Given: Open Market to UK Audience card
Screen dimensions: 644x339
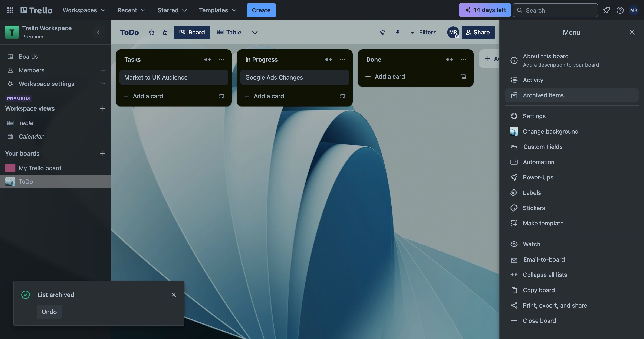Looking at the screenshot, I should tap(174, 78).
